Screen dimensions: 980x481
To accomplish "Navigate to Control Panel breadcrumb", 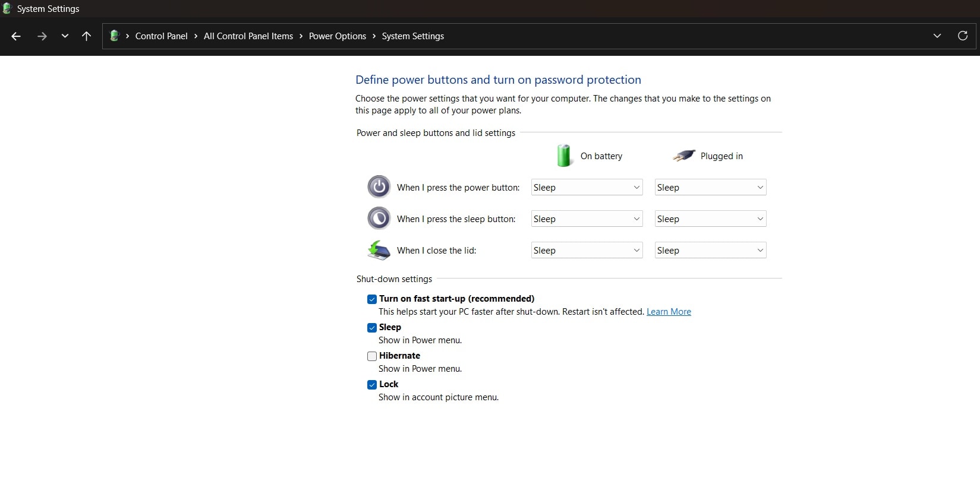I will pos(161,36).
